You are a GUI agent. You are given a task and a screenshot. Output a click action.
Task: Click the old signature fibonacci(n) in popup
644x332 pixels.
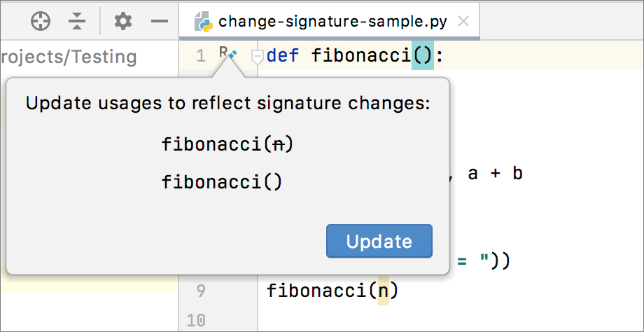coord(227,144)
